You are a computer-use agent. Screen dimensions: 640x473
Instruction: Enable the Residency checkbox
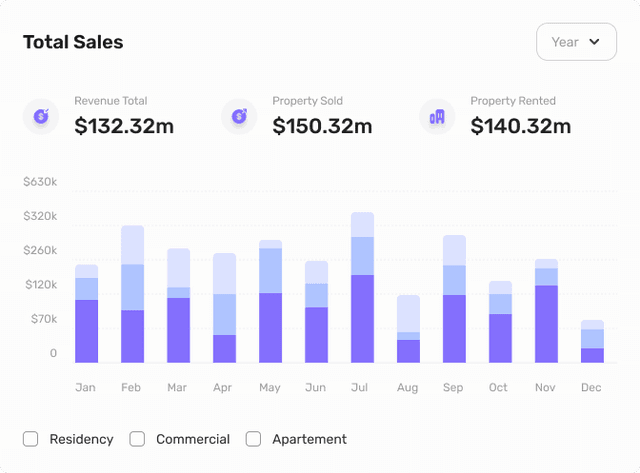tap(31, 439)
